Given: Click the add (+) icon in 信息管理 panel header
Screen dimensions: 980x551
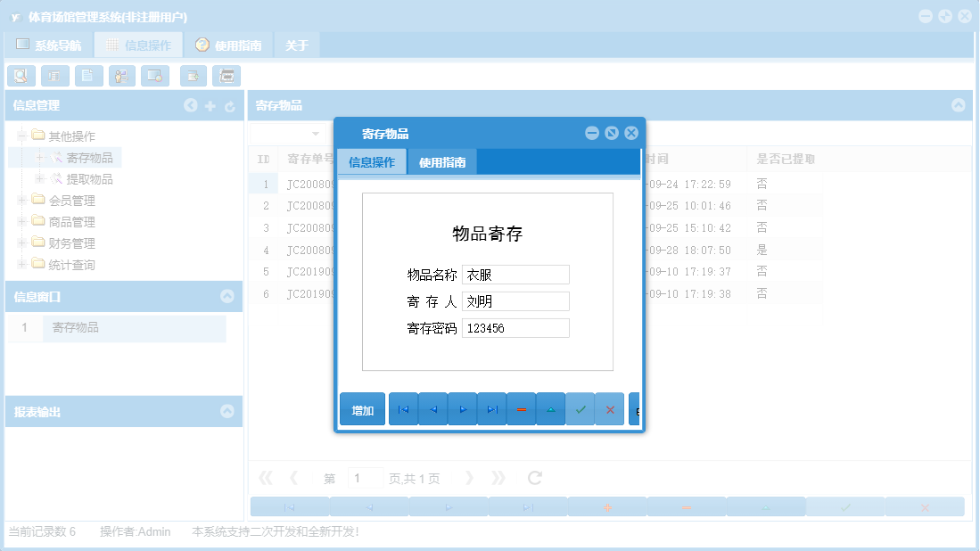Looking at the screenshot, I should coord(210,105).
